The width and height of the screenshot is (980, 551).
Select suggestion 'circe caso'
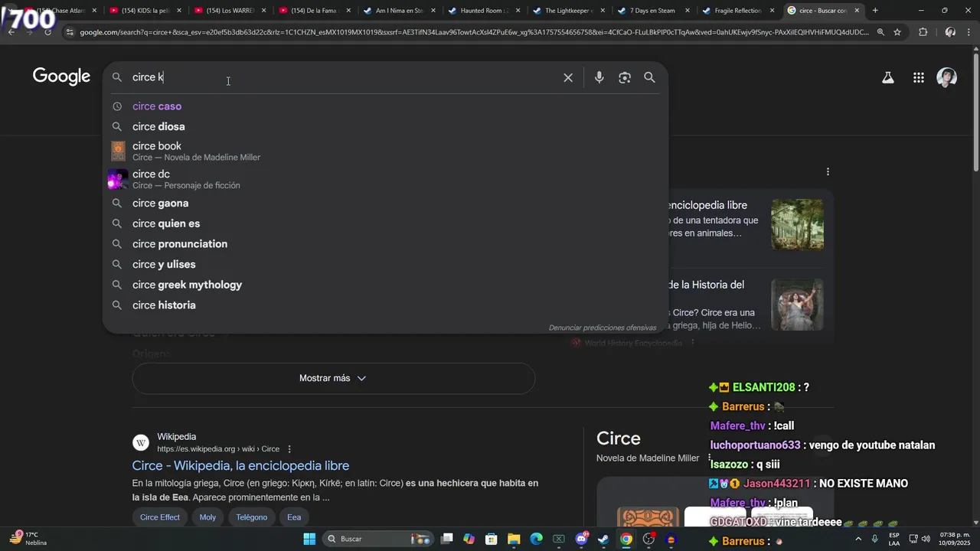click(x=385, y=106)
